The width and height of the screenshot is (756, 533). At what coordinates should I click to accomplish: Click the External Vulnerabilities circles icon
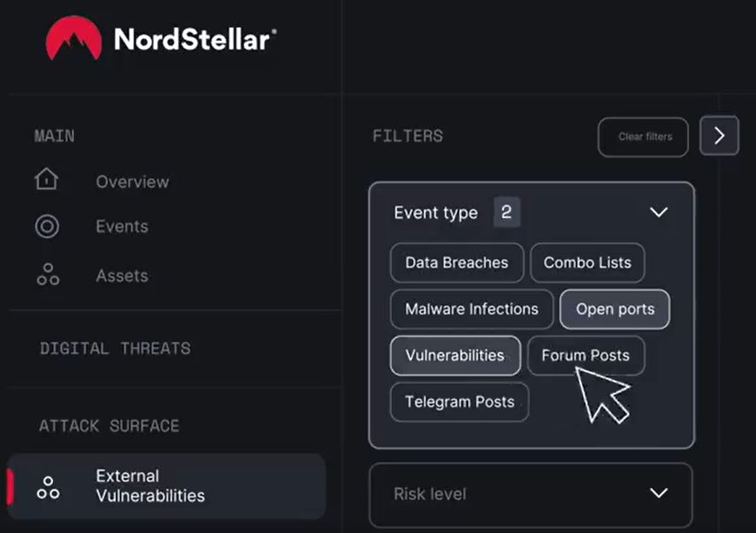click(48, 488)
